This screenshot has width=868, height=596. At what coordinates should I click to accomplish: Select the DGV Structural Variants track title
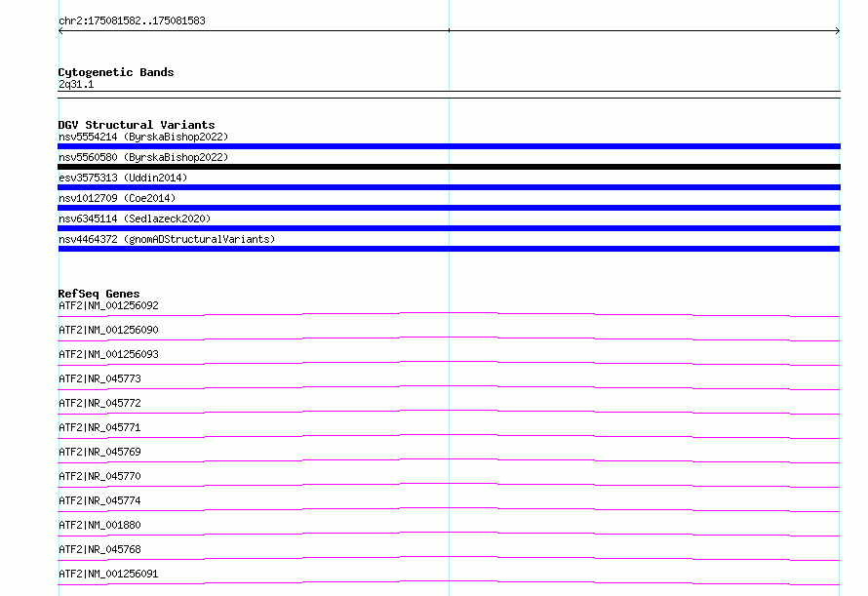click(x=137, y=125)
